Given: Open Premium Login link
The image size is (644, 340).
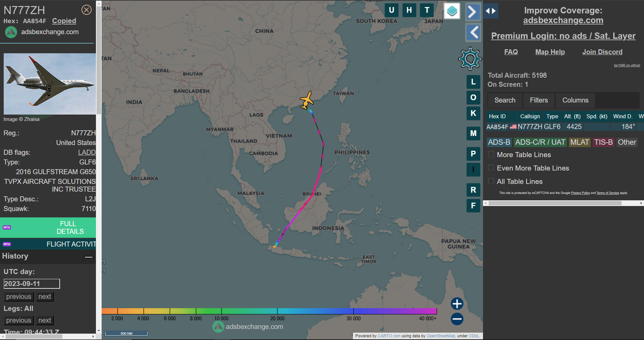Looking at the screenshot, I should click(x=563, y=36).
